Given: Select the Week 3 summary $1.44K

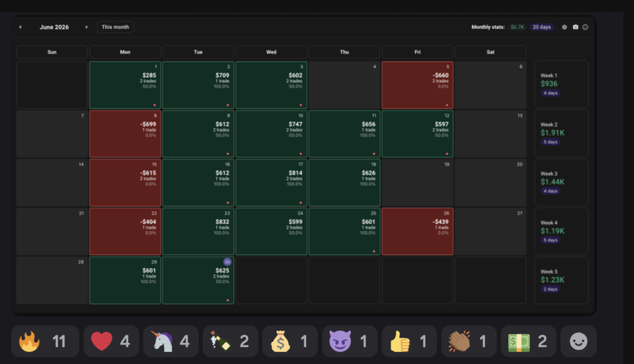Looking at the screenshot, I should (561, 182).
